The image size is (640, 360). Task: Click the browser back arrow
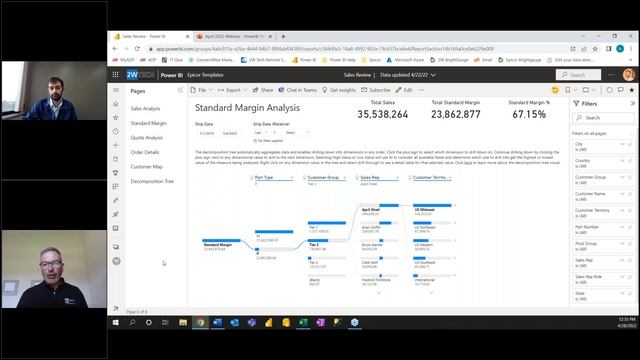coord(115,49)
